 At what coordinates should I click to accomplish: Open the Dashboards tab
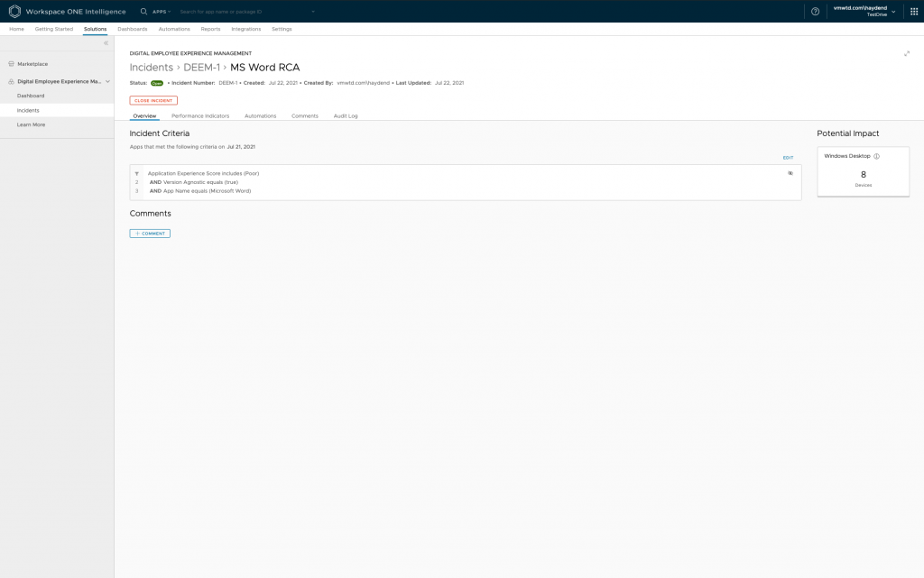(x=133, y=29)
